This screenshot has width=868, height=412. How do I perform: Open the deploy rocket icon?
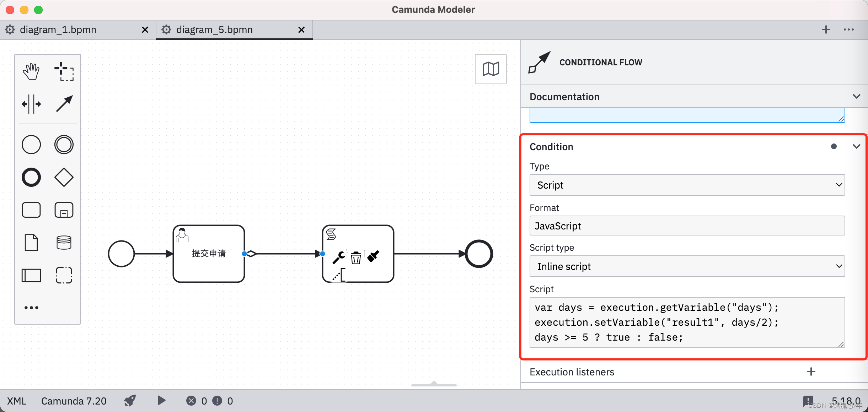(130, 401)
